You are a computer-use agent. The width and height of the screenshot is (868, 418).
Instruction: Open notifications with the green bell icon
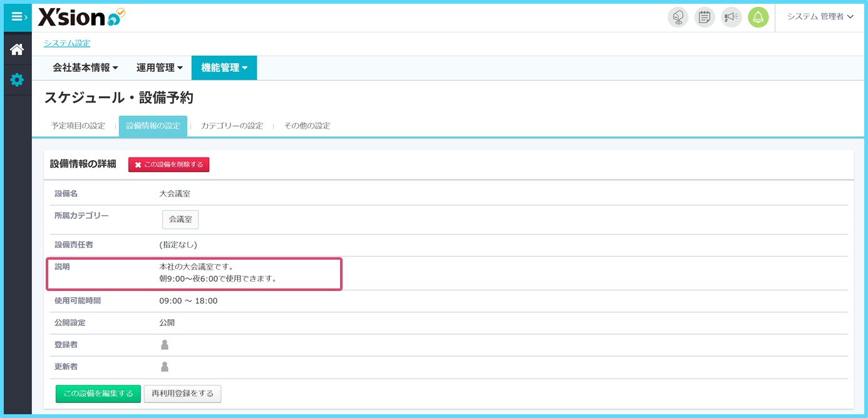coord(758,17)
